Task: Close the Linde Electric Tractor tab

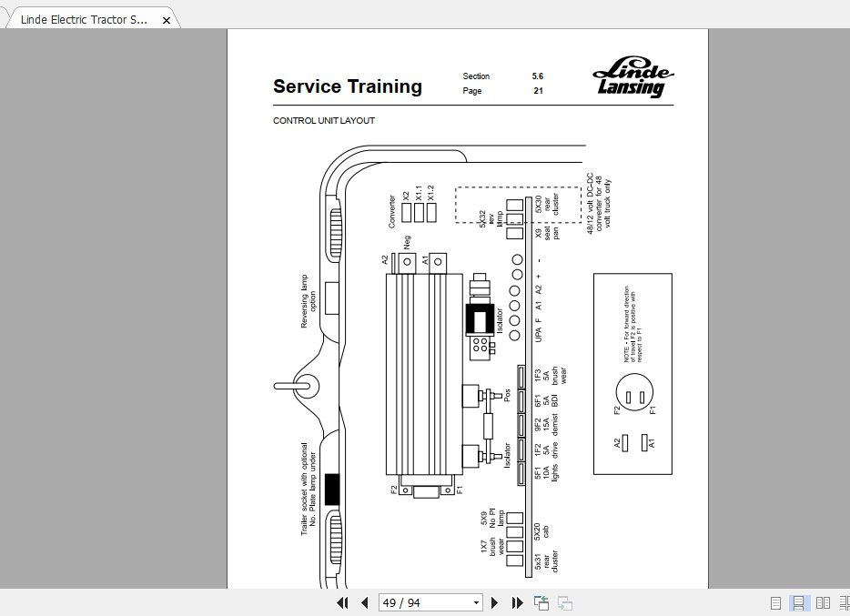Action: (167, 20)
